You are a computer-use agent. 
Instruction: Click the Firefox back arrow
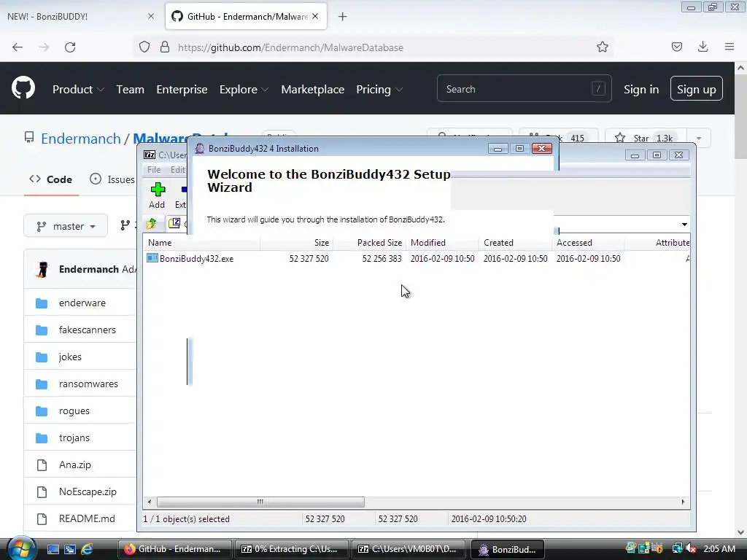click(x=18, y=47)
